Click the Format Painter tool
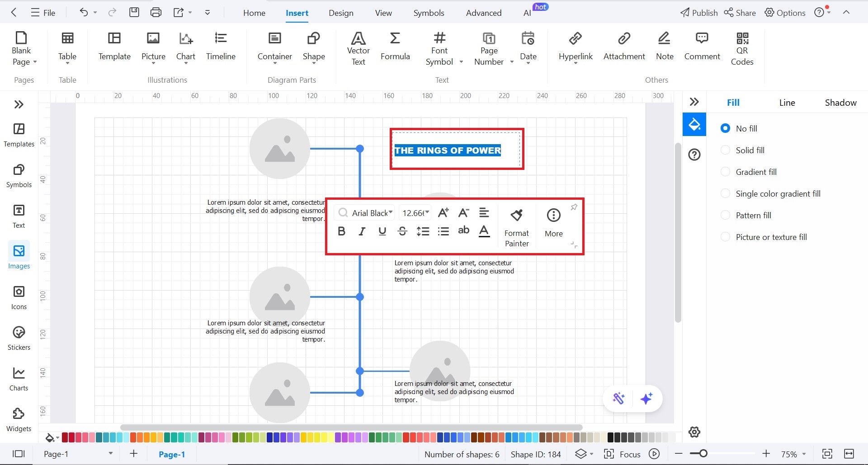Viewport: 868px width, 465px height. 516,228
